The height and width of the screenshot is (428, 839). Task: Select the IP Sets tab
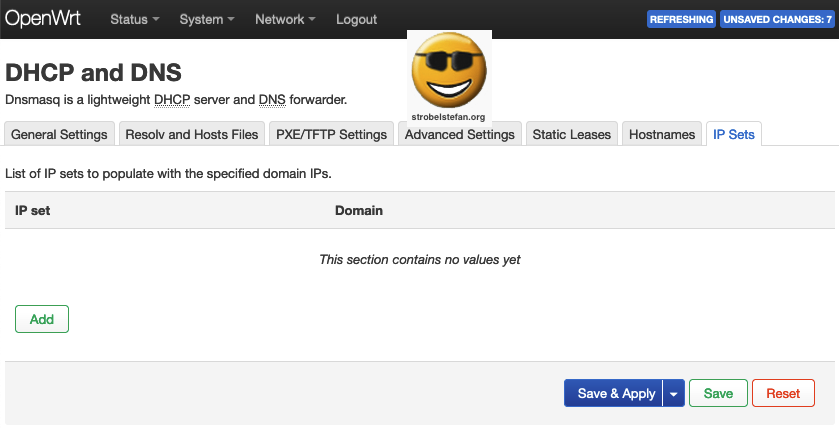734,134
